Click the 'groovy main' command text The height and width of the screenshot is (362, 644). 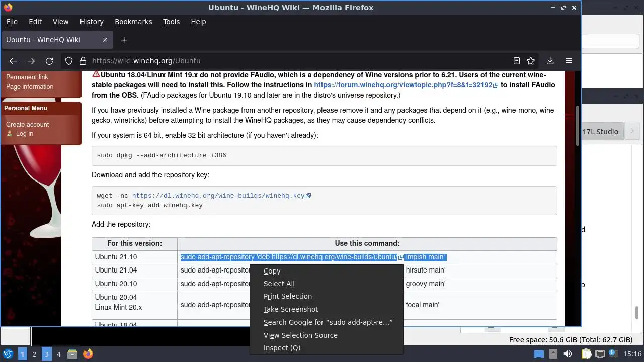[x=426, y=284]
